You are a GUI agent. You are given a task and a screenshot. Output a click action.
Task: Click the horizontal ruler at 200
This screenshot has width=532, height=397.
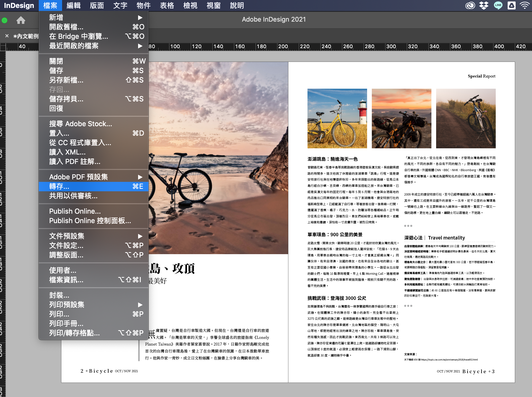pyautogui.click(x=283, y=46)
